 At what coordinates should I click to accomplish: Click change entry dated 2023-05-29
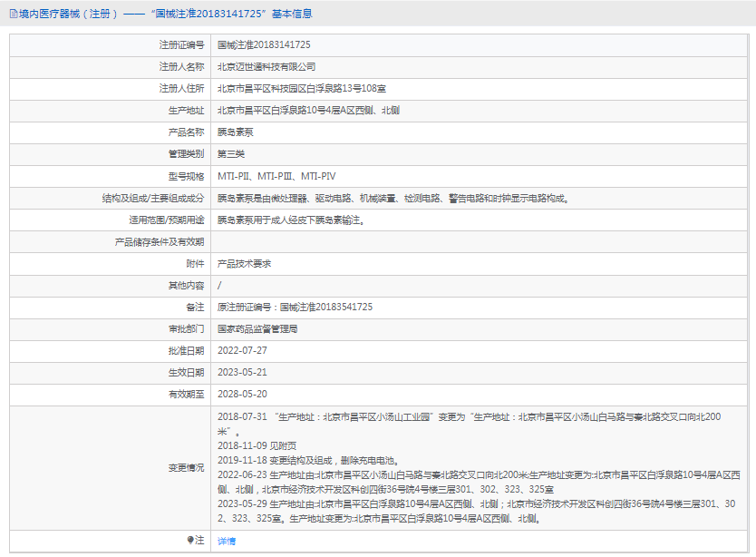pyautogui.click(x=477, y=511)
